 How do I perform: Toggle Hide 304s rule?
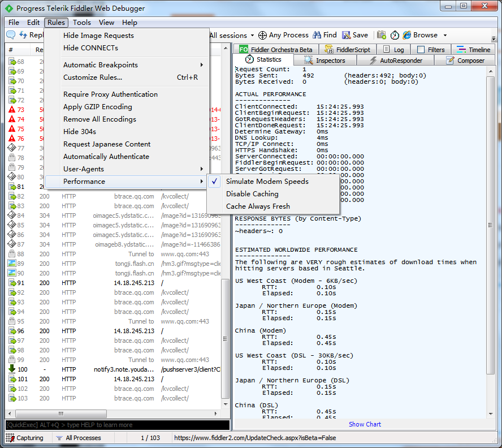tap(126, 132)
